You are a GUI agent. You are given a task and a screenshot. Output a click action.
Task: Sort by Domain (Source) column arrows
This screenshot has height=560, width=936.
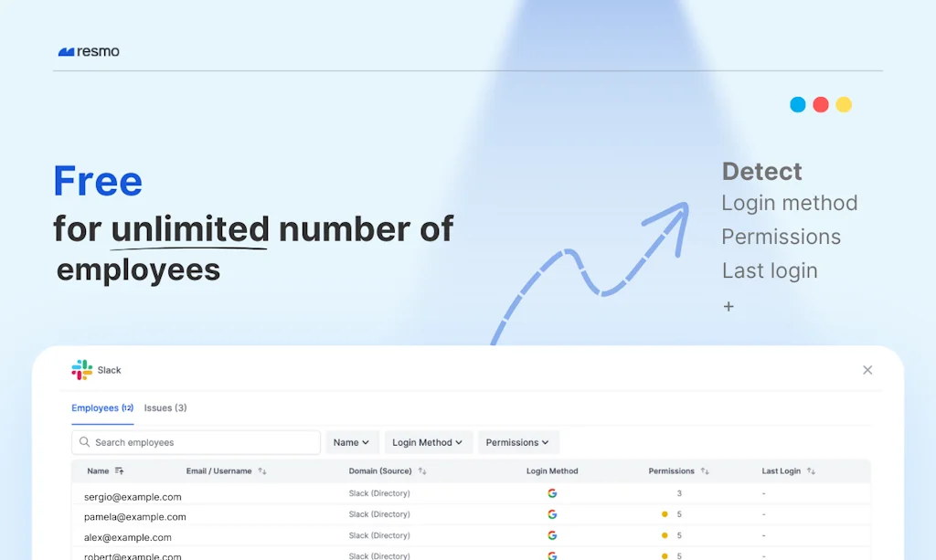pyautogui.click(x=422, y=471)
